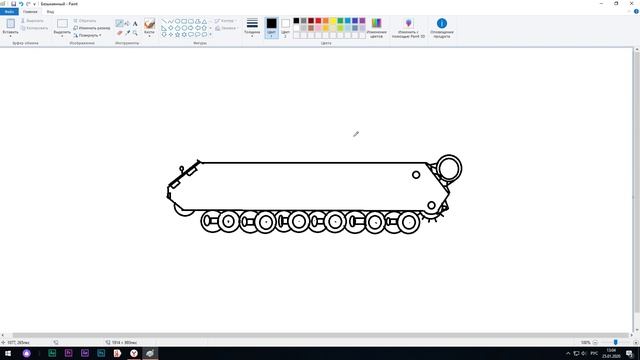The image size is (640, 360).
Task: Select the Fill with color bucket tool
Action: [127, 24]
